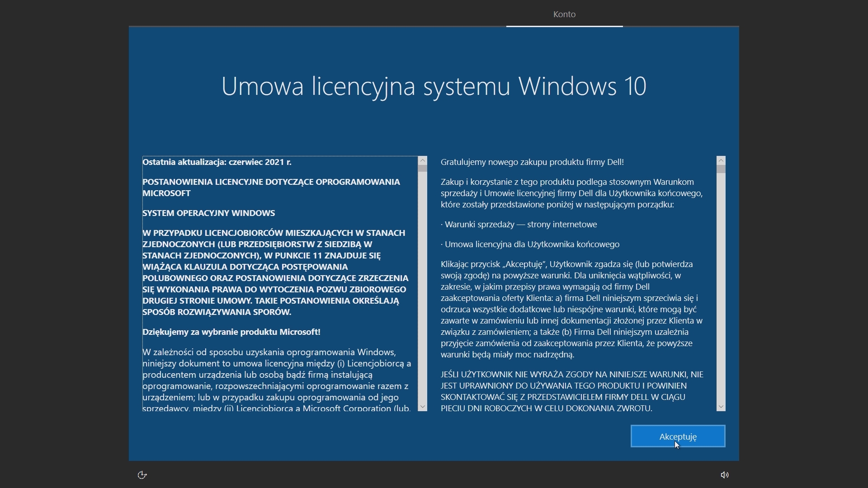This screenshot has height=488, width=868.
Task: Click the volume speaker icon
Action: click(724, 474)
